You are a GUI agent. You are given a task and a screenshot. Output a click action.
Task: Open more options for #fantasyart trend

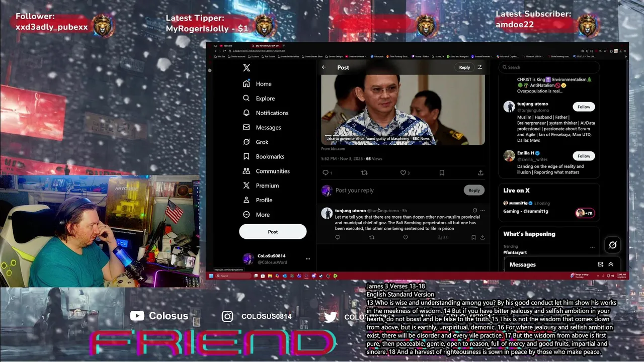592,247
